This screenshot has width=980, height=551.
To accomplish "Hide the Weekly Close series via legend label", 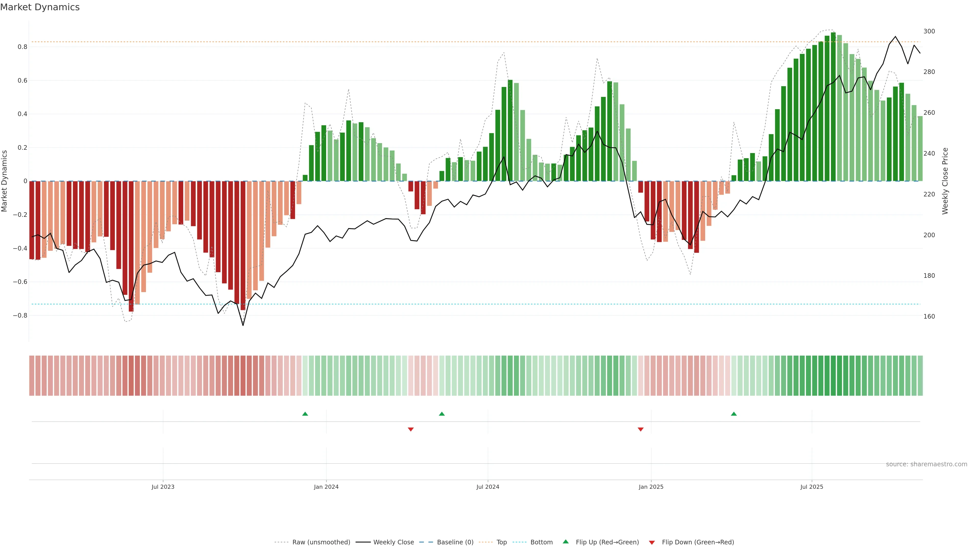I will tap(393, 542).
